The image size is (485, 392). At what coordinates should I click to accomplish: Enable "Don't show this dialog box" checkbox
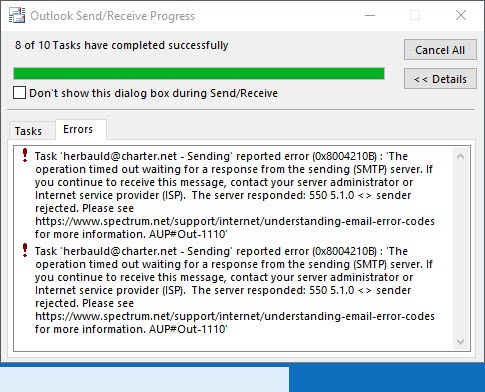pyautogui.click(x=19, y=93)
